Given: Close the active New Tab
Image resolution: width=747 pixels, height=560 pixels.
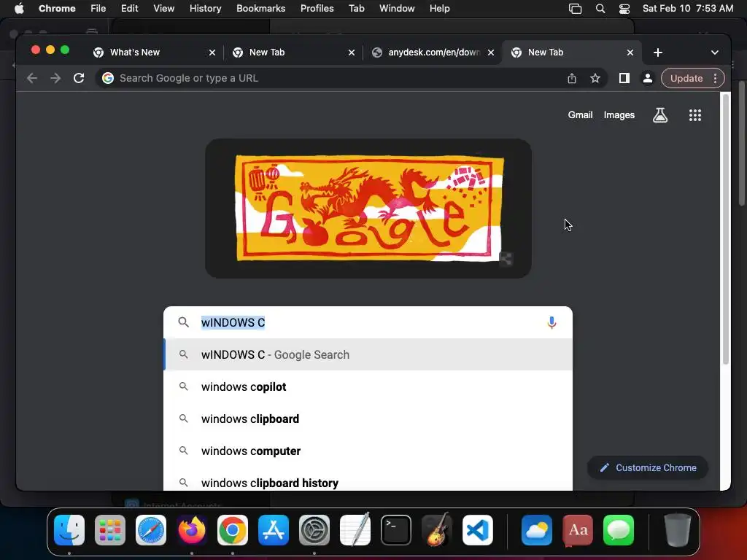Looking at the screenshot, I should pyautogui.click(x=630, y=52).
